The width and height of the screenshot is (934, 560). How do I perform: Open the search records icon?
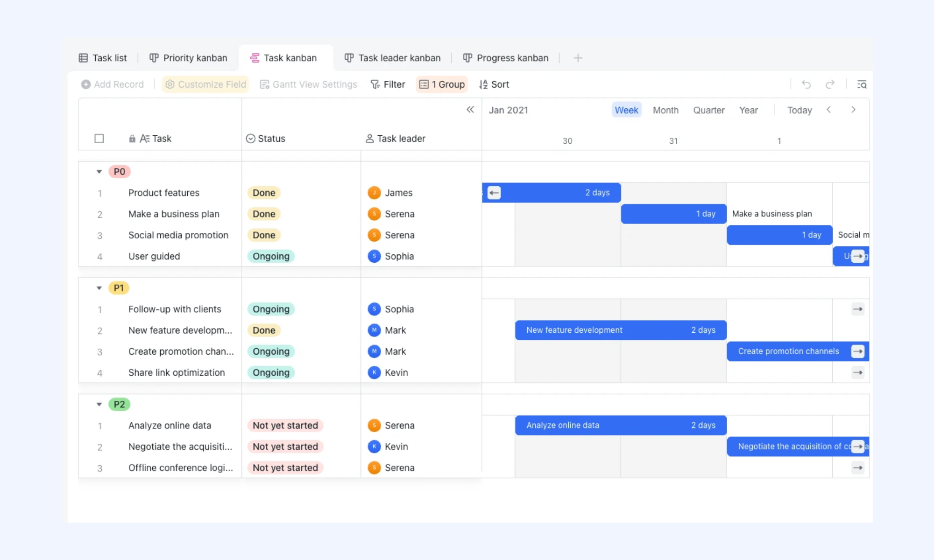(862, 84)
